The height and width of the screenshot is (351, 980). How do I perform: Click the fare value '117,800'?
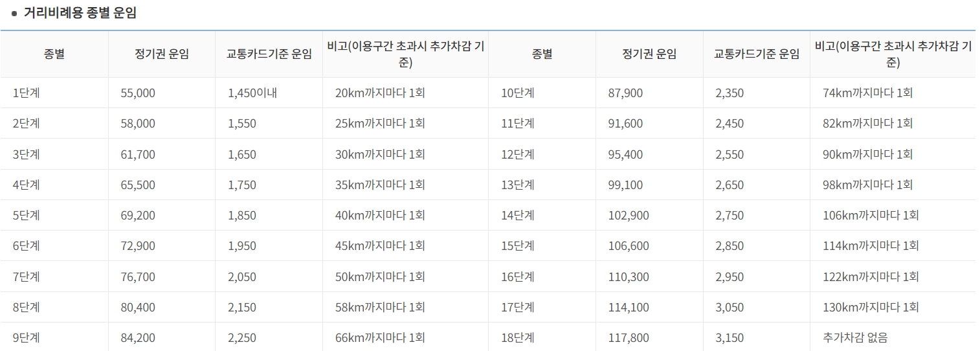tap(629, 338)
